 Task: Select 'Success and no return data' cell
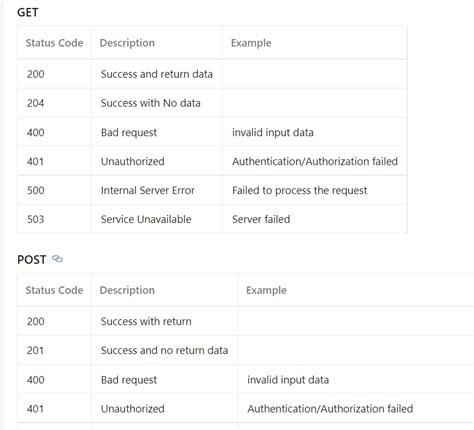pyautogui.click(x=164, y=350)
